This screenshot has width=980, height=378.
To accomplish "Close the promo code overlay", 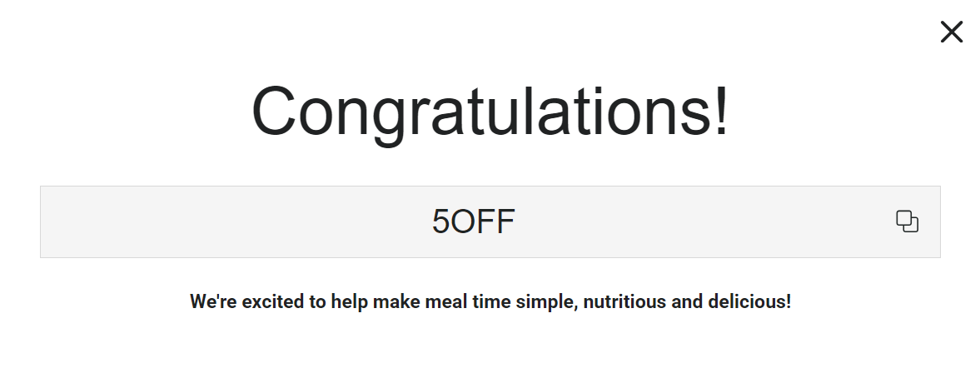I will click(x=951, y=32).
